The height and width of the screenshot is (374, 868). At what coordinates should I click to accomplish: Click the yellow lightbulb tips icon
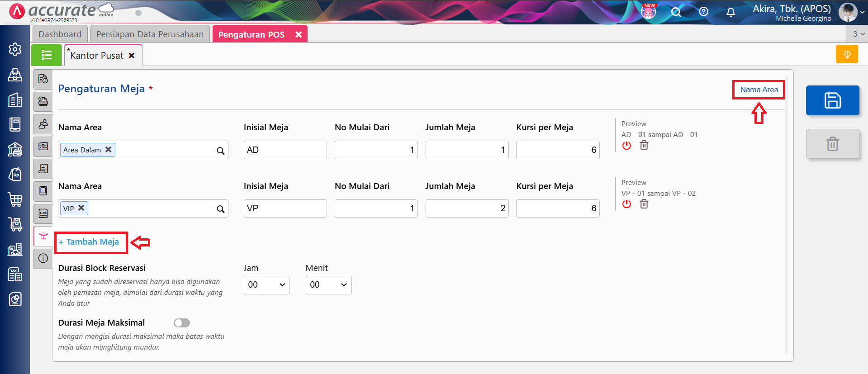click(x=847, y=54)
